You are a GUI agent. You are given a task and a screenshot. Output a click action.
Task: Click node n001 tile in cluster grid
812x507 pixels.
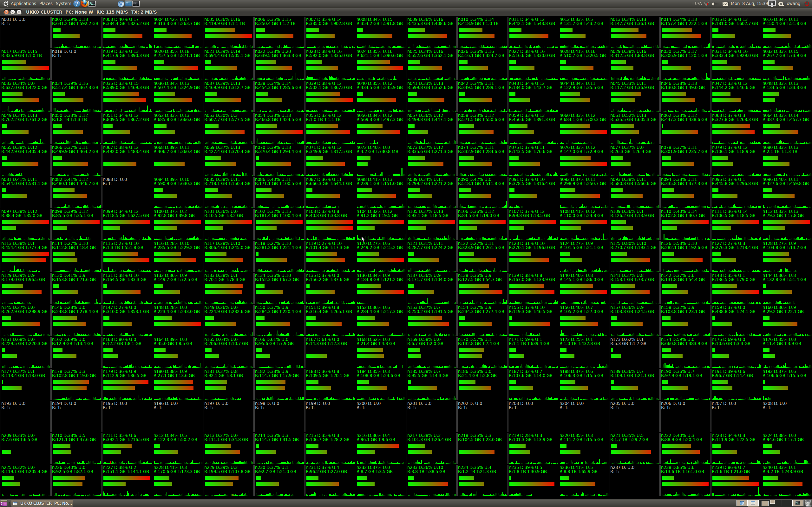pos(25,33)
